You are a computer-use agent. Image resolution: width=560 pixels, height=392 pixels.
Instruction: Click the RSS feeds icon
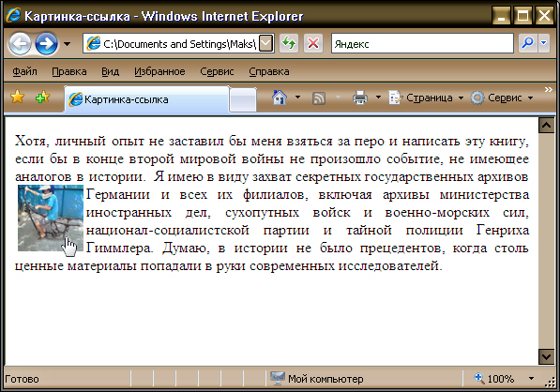tap(319, 98)
